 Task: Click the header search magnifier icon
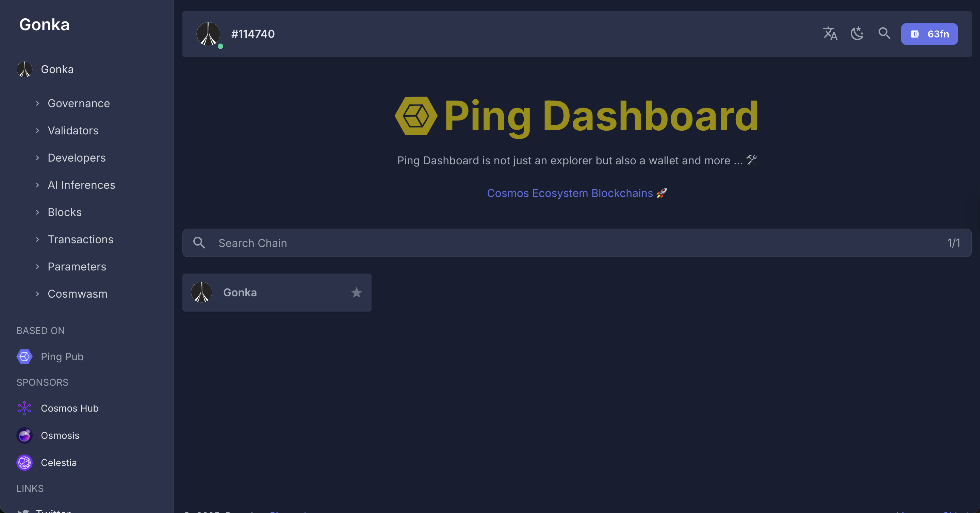(884, 33)
